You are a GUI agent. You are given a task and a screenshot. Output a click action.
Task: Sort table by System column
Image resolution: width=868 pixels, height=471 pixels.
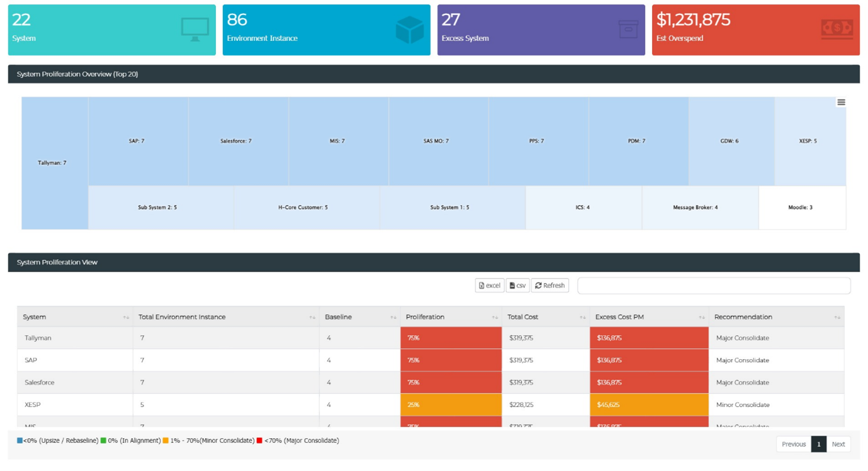[x=75, y=317]
